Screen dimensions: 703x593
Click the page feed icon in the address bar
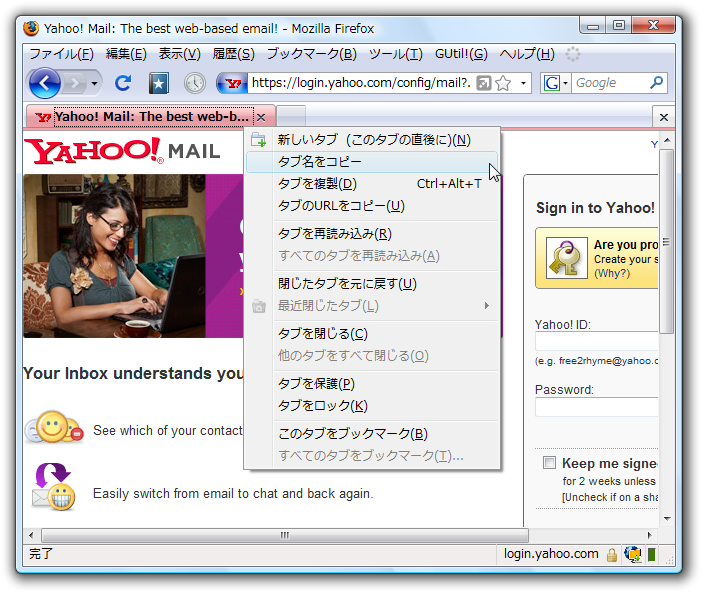[483, 83]
